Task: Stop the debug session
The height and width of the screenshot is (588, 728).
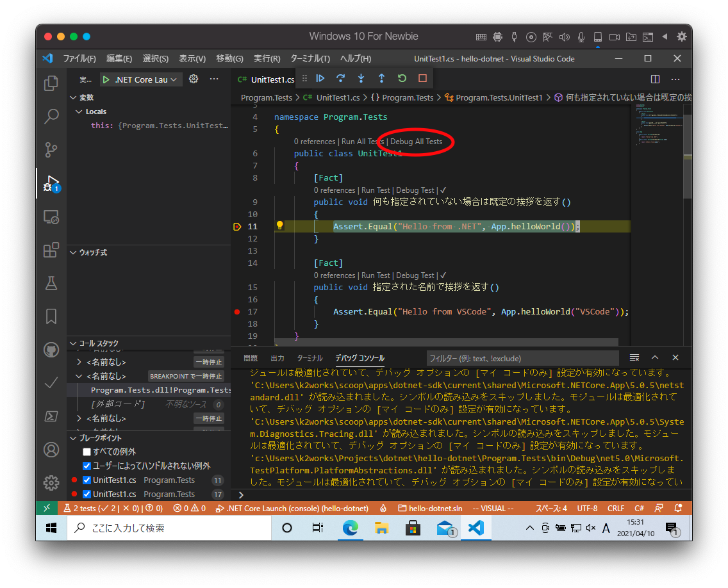Action: coord(422,78)
